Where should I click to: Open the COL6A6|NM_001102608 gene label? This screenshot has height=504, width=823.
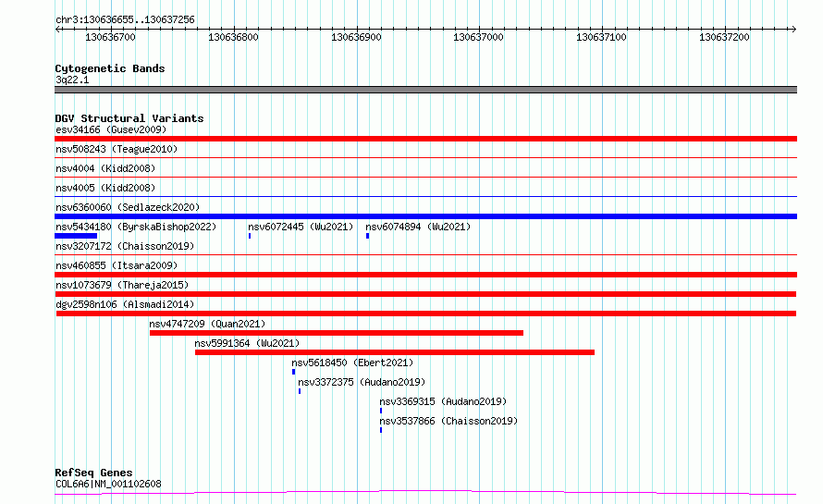coord(108,484)
